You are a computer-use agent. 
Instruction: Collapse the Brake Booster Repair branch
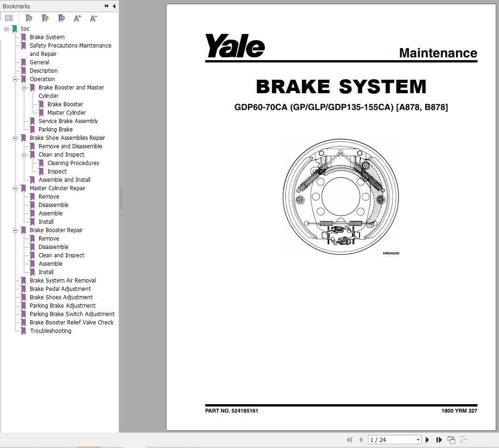click(x=15, y=230)
